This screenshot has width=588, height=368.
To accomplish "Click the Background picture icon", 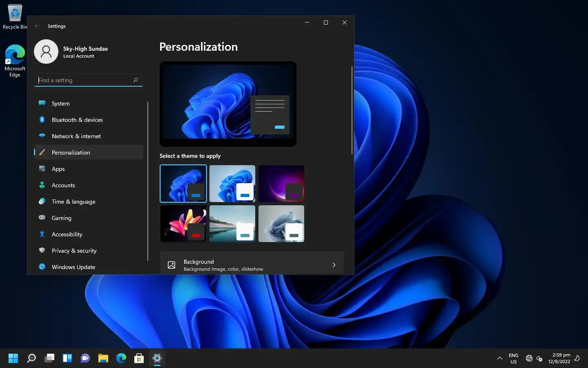I will pyautogui.click(x=171, y=265).
